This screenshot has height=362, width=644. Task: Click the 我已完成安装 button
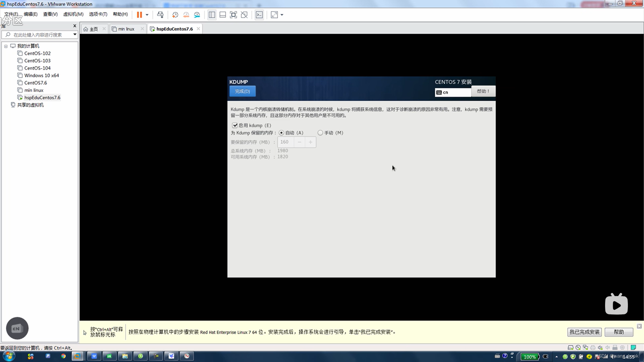coord(584,332)
